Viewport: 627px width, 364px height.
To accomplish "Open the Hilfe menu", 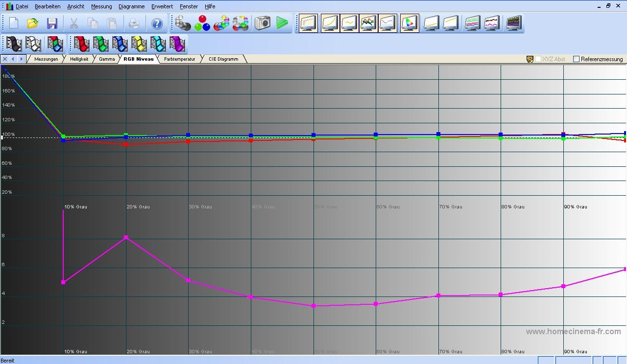I will (210, 6).
